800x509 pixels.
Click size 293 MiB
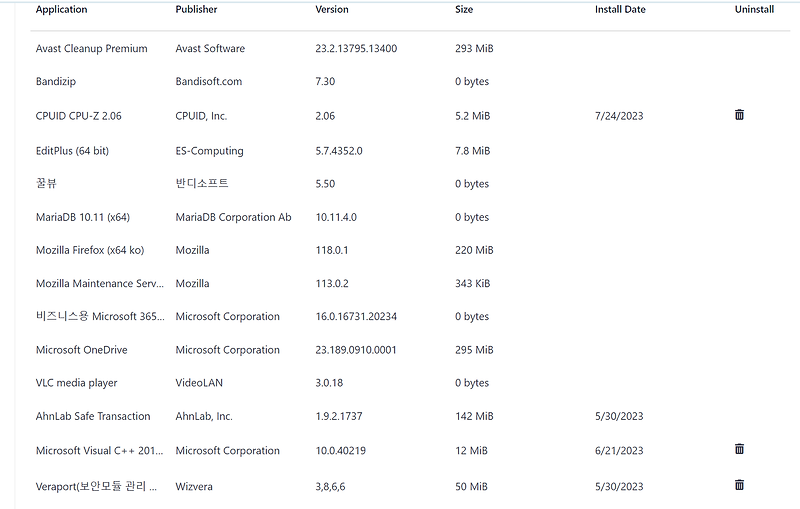coord(474,48)
